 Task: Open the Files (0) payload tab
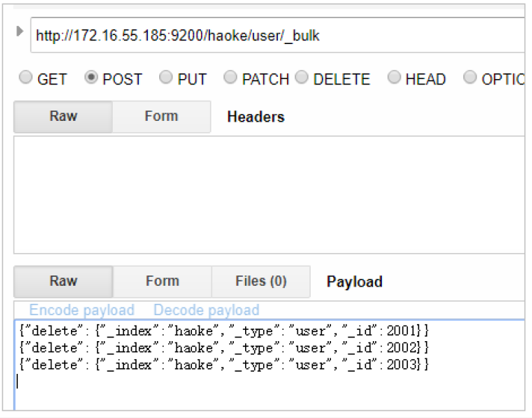coord(261,281)
